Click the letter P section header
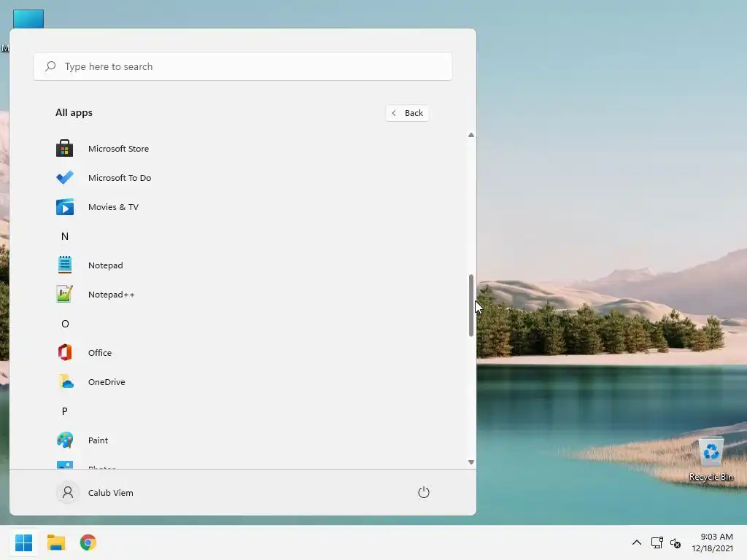Viewport: 747px width, 560px height. (65, 411)
